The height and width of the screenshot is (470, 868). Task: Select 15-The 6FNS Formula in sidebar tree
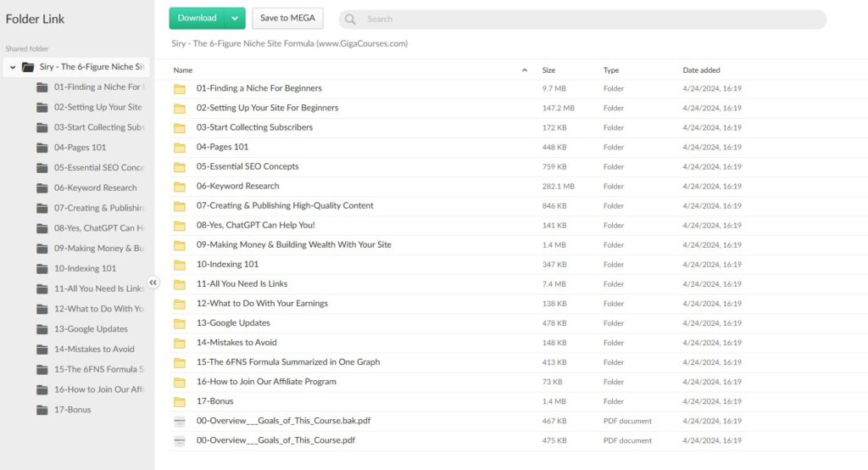point(98,369)
